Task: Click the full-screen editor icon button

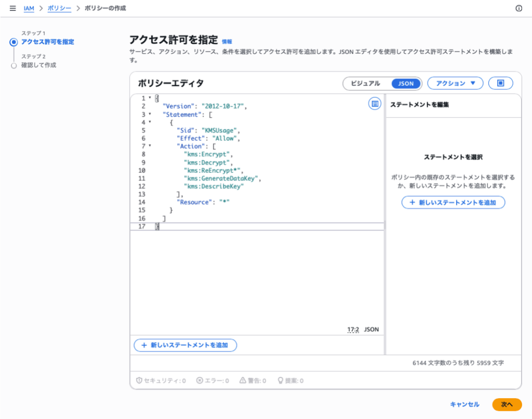Action: pyautogui.click(x=500, y=83)
